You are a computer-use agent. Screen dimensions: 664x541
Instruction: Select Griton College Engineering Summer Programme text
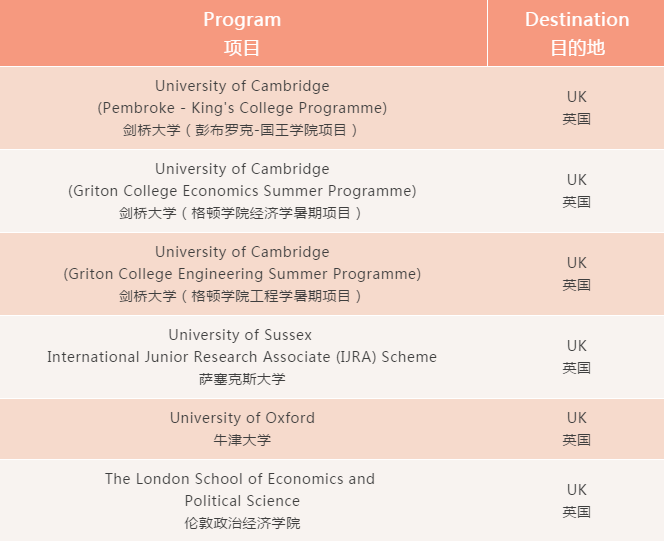[x=242, y=274]
